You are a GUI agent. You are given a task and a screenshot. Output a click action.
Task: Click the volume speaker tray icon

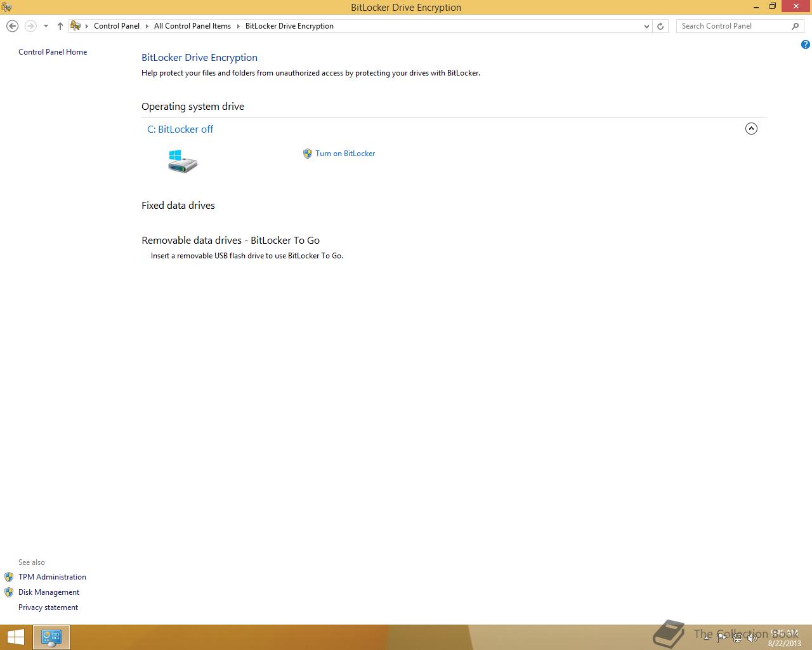pyautogui.click(x=752, y=637)
